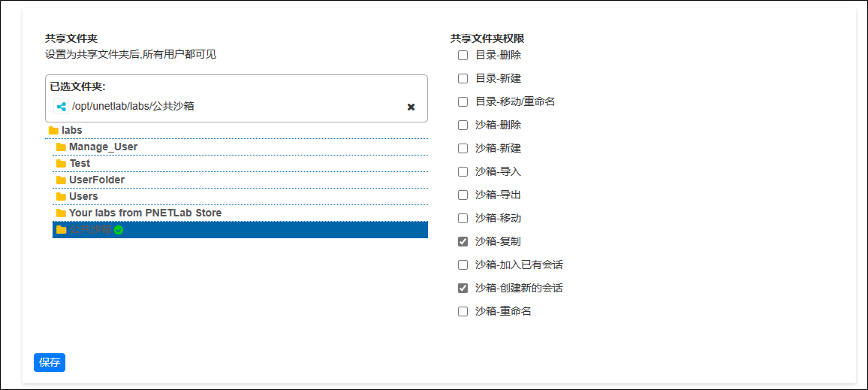
Task: Tick the 沙箱-加入已有会话 checkbox
Action: click(463, 265)
